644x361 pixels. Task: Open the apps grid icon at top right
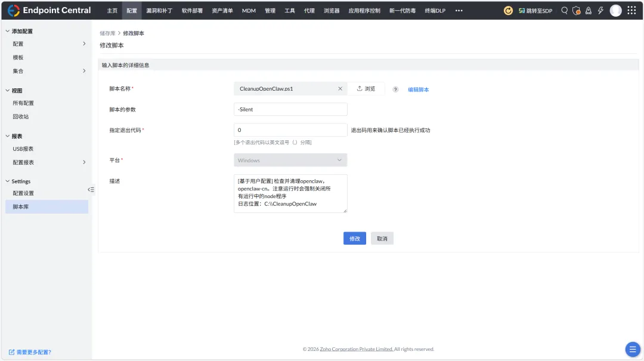(x=630, y=10)
